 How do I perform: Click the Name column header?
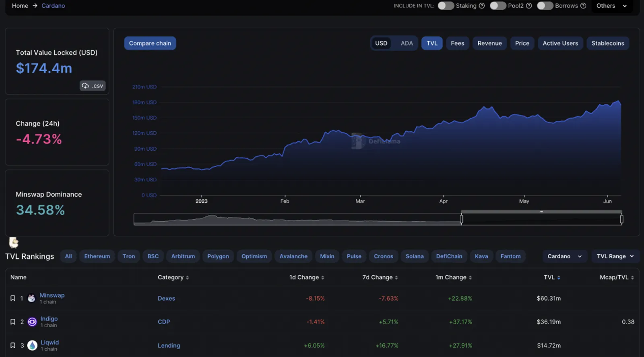[19, 277]
